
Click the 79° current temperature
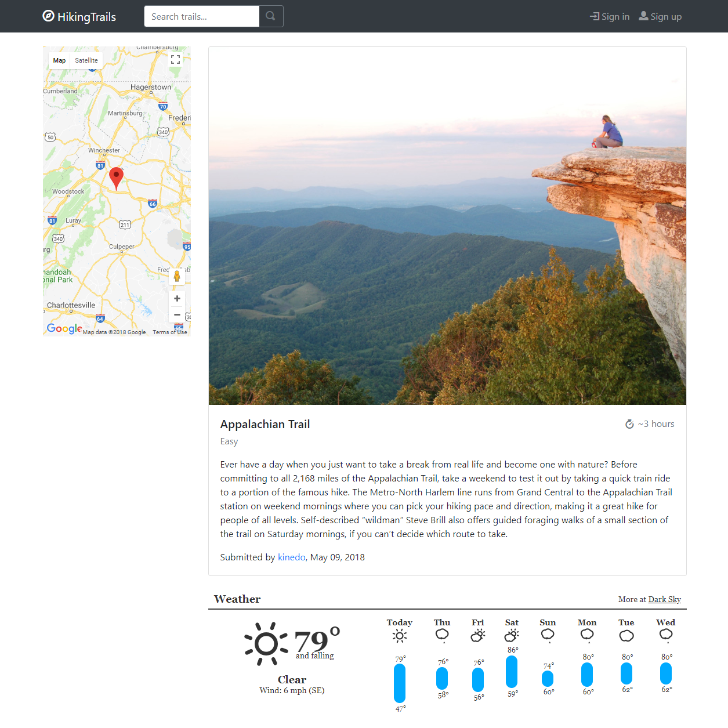pyautogui.click(x=317, y=639)
